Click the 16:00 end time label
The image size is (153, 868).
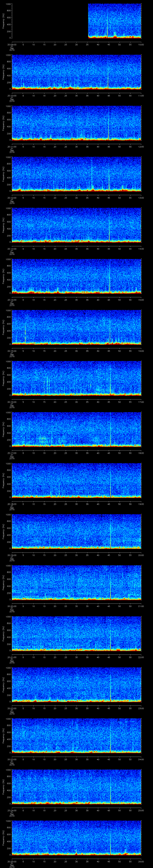click(141, 351)
